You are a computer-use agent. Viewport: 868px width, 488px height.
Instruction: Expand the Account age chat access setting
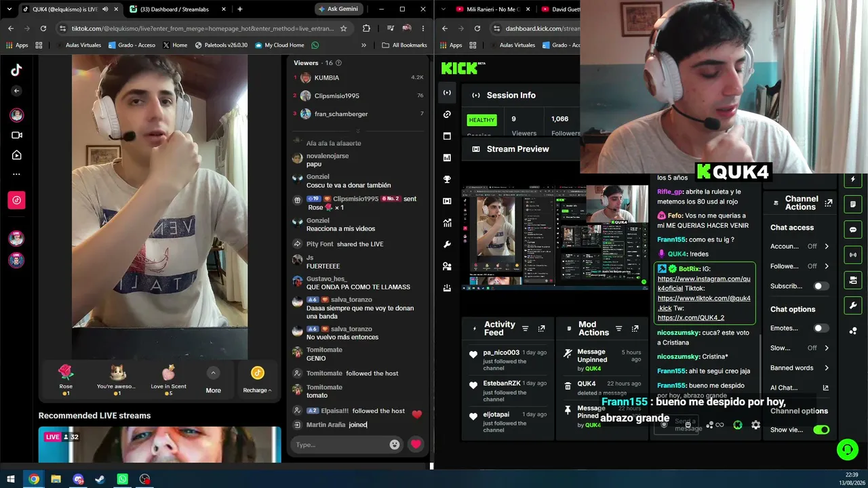point(800,246)
